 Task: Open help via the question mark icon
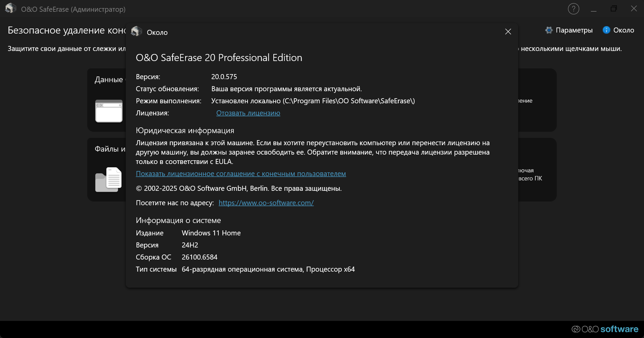pyautogui.click(x=573, y=9)
